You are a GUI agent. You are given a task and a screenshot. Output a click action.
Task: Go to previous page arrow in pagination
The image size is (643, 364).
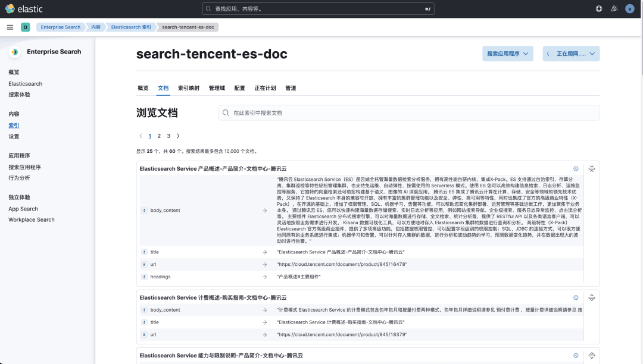pos(141,136)
